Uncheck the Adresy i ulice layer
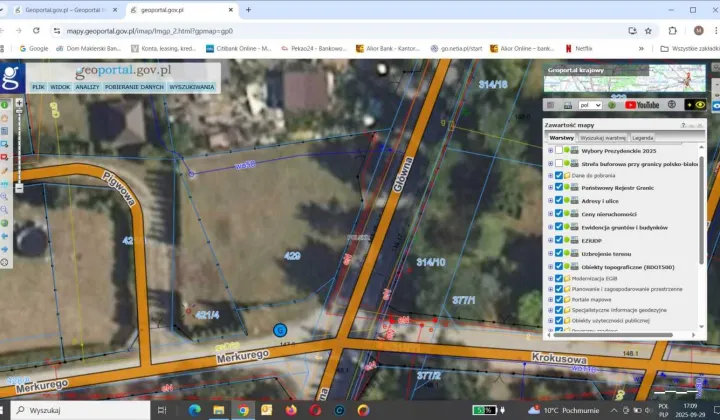Screen dimensions: 720x420 pos(559,200)
